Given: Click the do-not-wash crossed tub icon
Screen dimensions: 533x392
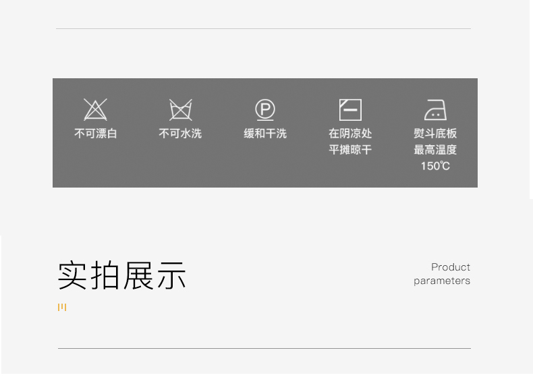Looking at the screenshot, I should coord(181,109).
